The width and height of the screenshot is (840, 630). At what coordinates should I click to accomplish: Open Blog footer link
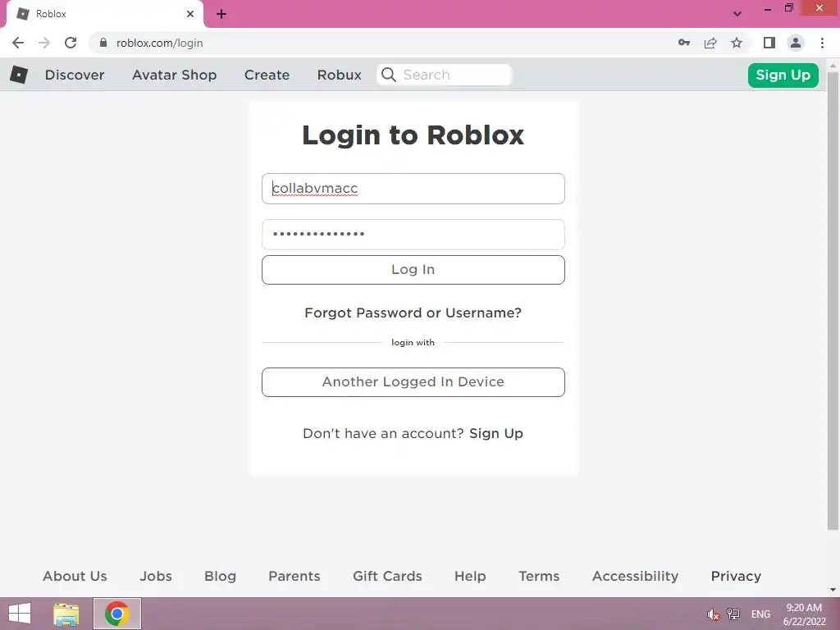[x=220, y=576]
